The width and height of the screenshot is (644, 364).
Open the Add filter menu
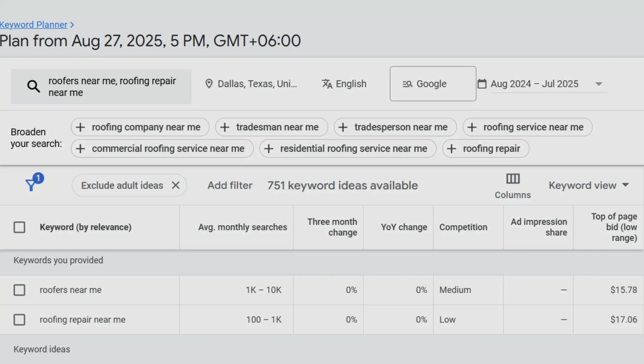(230, 185)
